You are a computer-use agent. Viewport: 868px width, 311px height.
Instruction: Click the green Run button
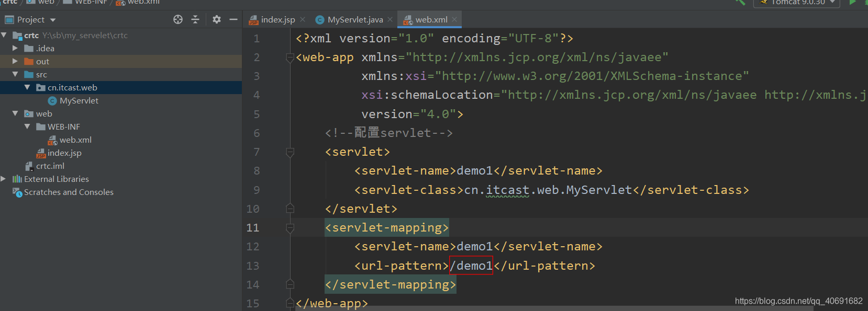[x=853, y=2]
